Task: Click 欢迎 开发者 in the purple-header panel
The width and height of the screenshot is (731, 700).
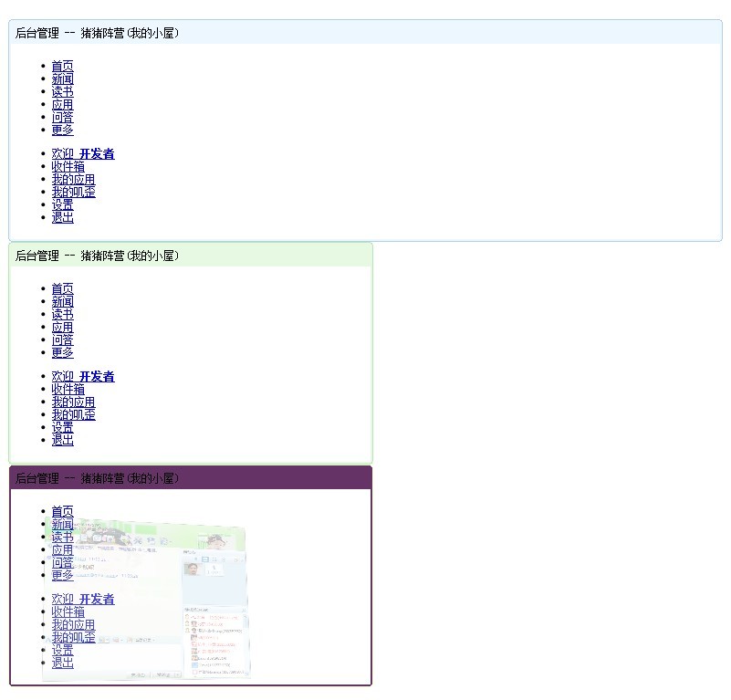Action: (83, 600)
